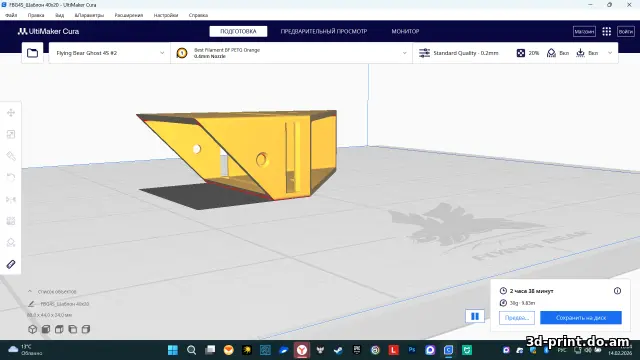Switch to the top camera view

tap(59, 329)
